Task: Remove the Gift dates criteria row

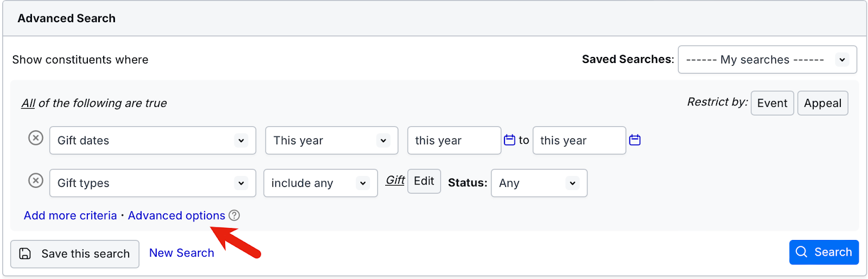Action: coord(36,138)
